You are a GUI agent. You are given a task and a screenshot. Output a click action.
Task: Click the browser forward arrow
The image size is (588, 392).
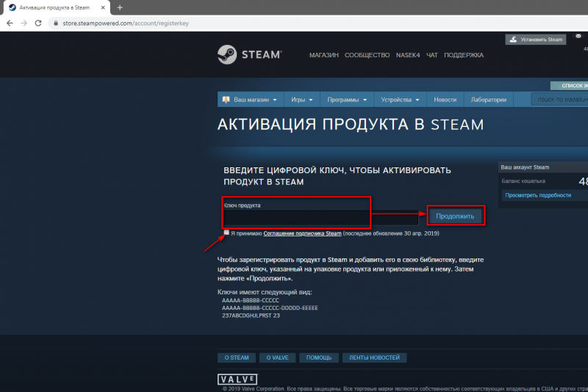point(24,23)
